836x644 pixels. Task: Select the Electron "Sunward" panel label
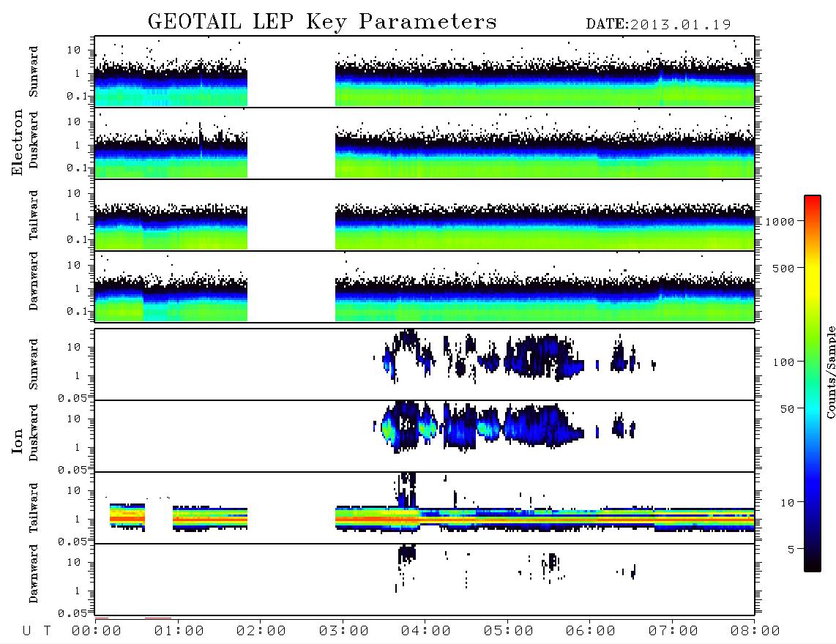[34, 72]
